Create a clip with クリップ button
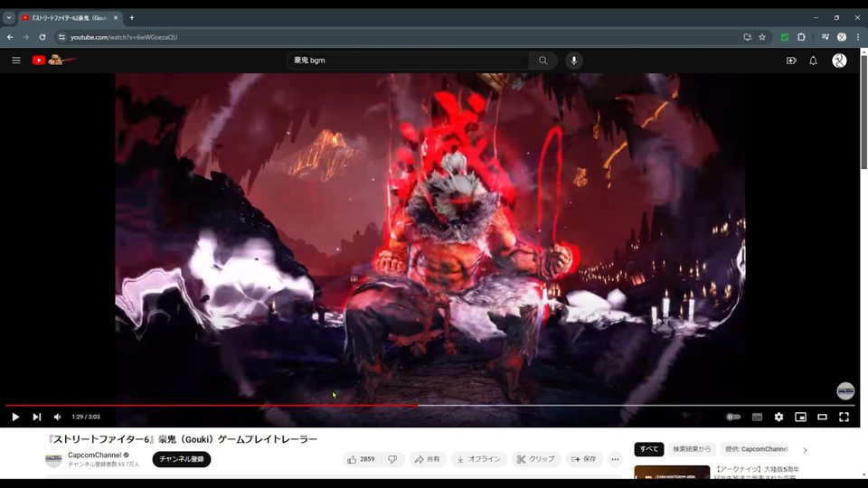868x488 pixels. 536,459
